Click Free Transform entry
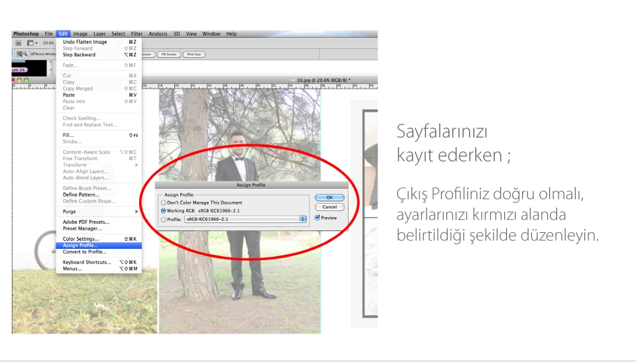Image resolution: width=636 pixels, height=364 pixels. (99, 158)
